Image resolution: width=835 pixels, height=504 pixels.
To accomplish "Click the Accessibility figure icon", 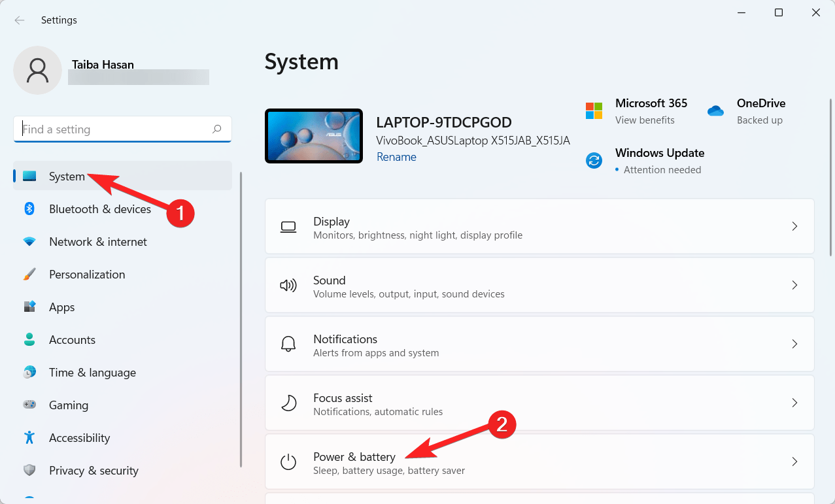I will [29, 437].
